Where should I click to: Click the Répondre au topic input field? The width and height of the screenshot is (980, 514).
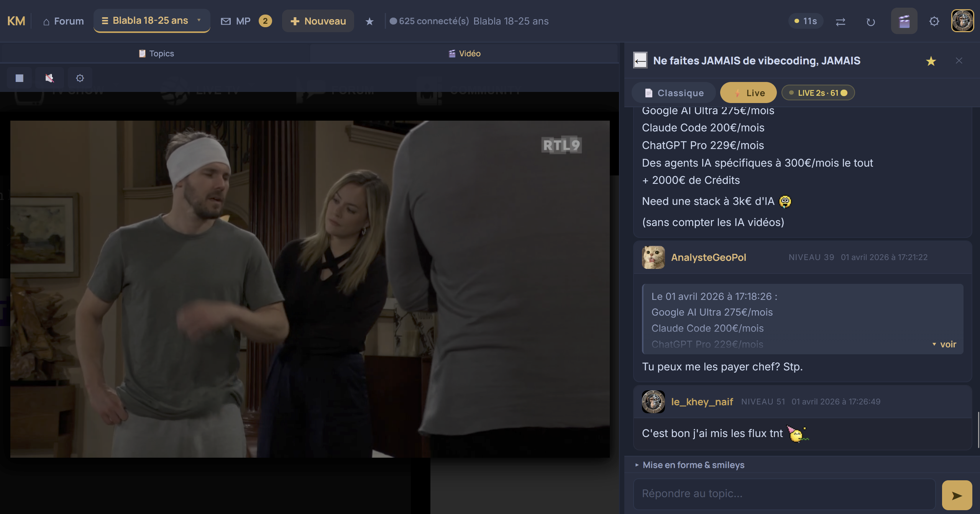tap(784, 494)
